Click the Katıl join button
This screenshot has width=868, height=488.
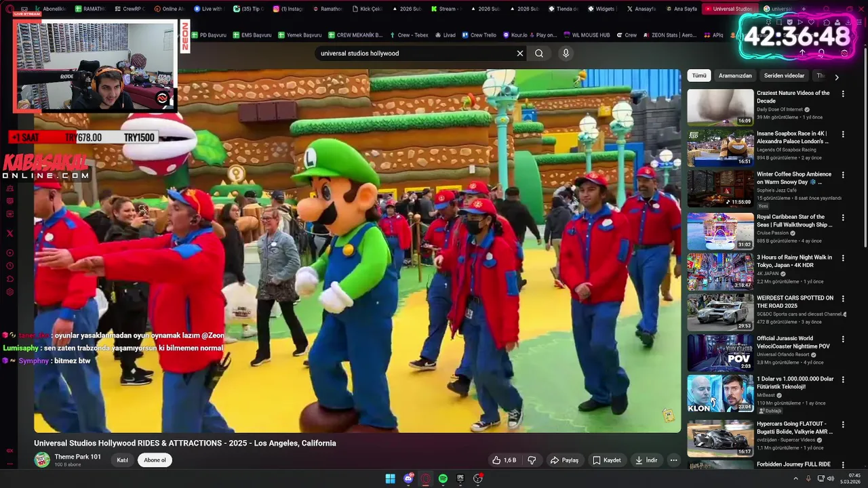click(123, 460)
